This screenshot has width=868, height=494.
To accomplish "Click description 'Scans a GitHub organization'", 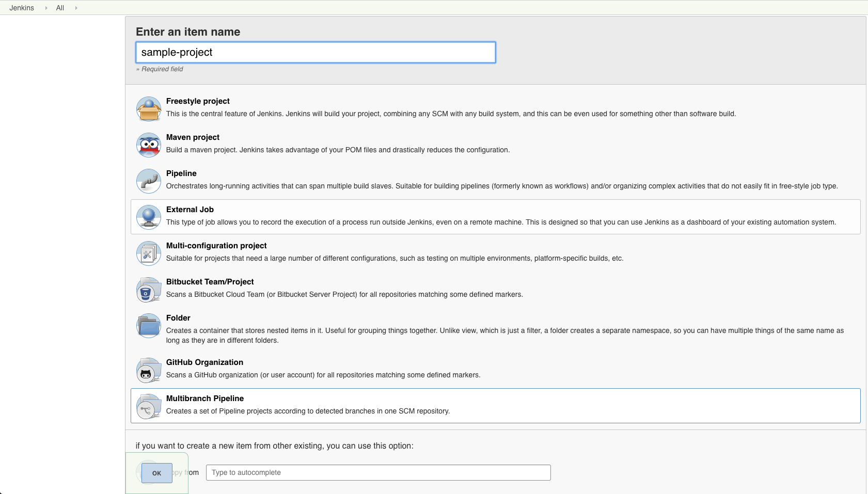I will tap(323, 375).
